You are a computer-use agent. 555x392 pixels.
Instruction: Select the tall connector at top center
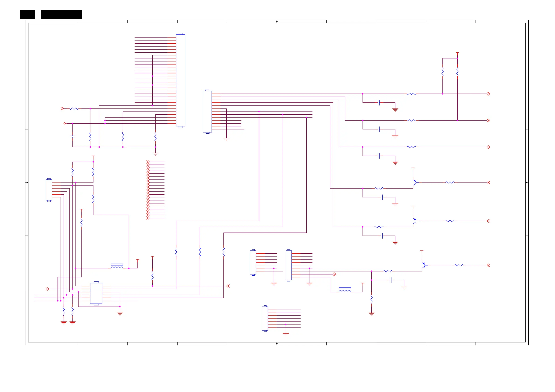[x=181, y=80]
